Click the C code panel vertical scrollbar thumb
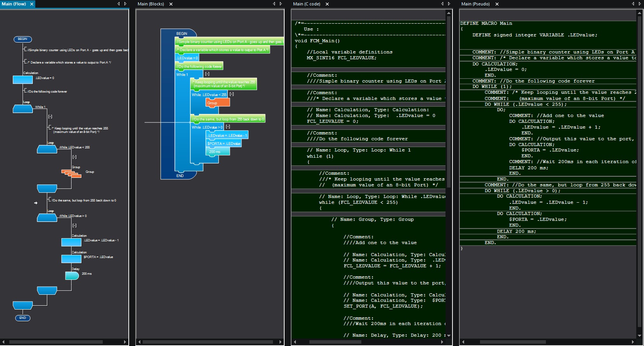 coord(449,102)
